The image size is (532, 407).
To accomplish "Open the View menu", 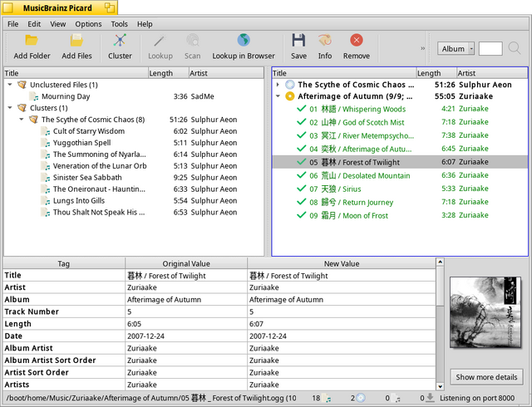I will click(x=58, y=24).
